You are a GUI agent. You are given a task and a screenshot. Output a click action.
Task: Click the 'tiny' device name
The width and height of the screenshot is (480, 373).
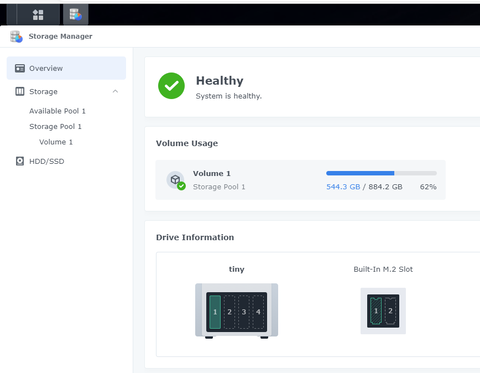(237, 269)
